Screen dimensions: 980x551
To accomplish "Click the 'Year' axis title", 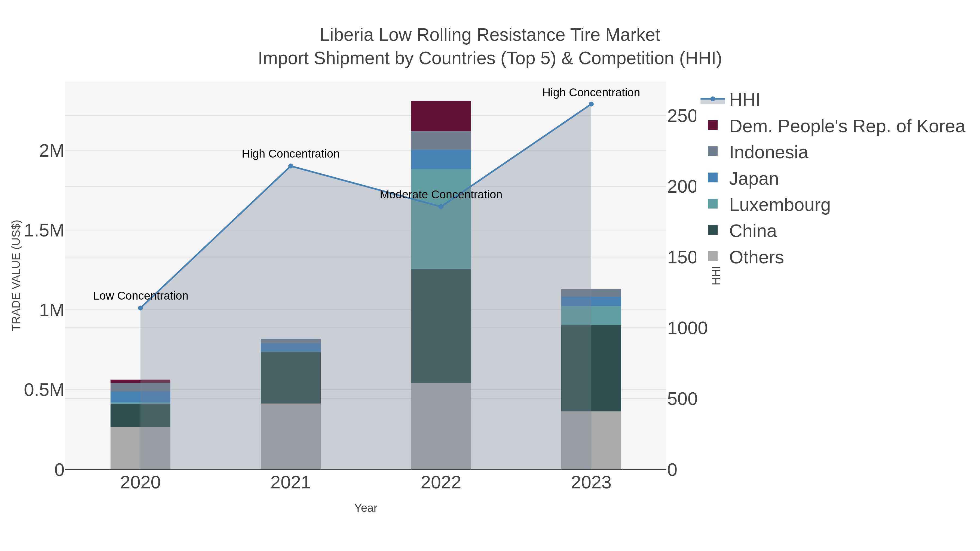I will (x=366, y=508).
